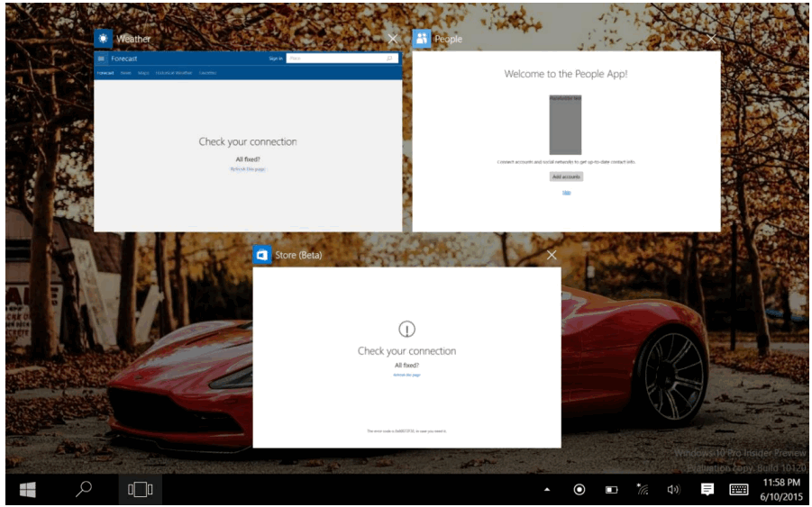812x507 pixels.
Task: Open the Wi-Fi network tray icon
Action: click(643, 489)
